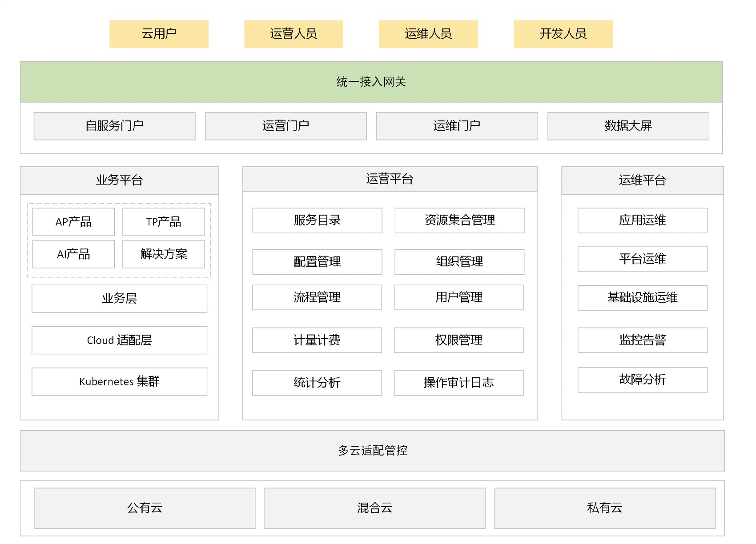Select the AP产品 box
Screen dimensions: 756x544
point(74,222)
